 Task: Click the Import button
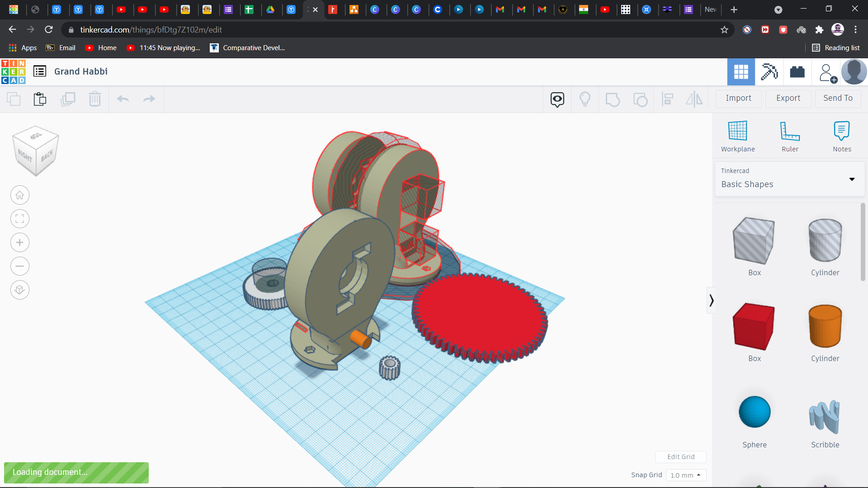[x=738, y=98]
